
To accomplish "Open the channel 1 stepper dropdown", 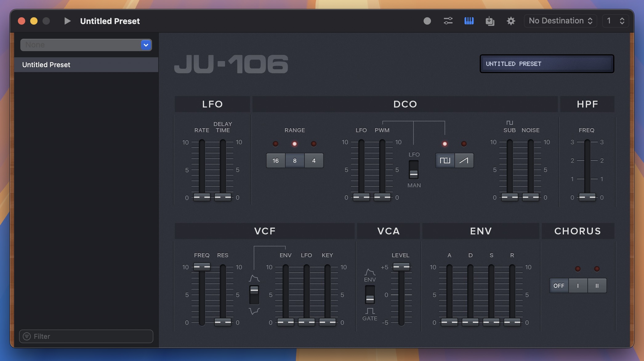I will (x=615, y=21).
